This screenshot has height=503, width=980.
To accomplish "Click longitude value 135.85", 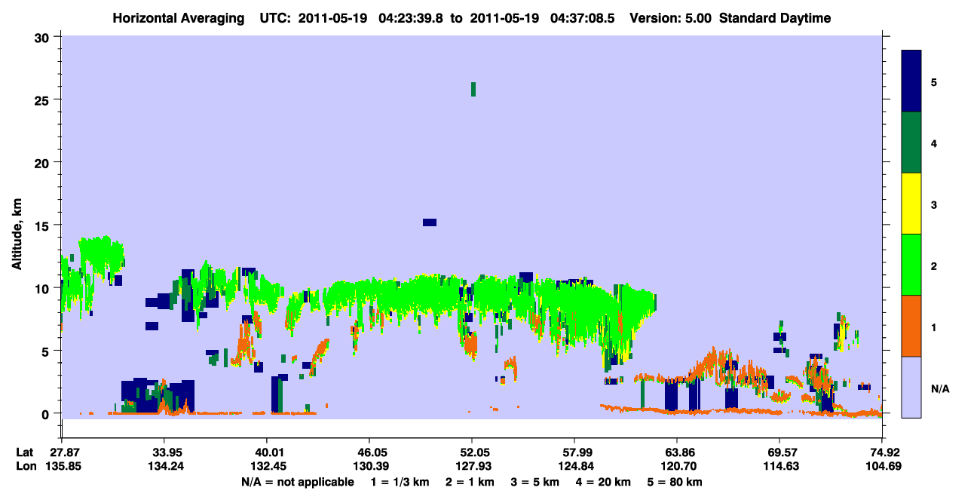I will pyautogui.click(x=62, y=466).
